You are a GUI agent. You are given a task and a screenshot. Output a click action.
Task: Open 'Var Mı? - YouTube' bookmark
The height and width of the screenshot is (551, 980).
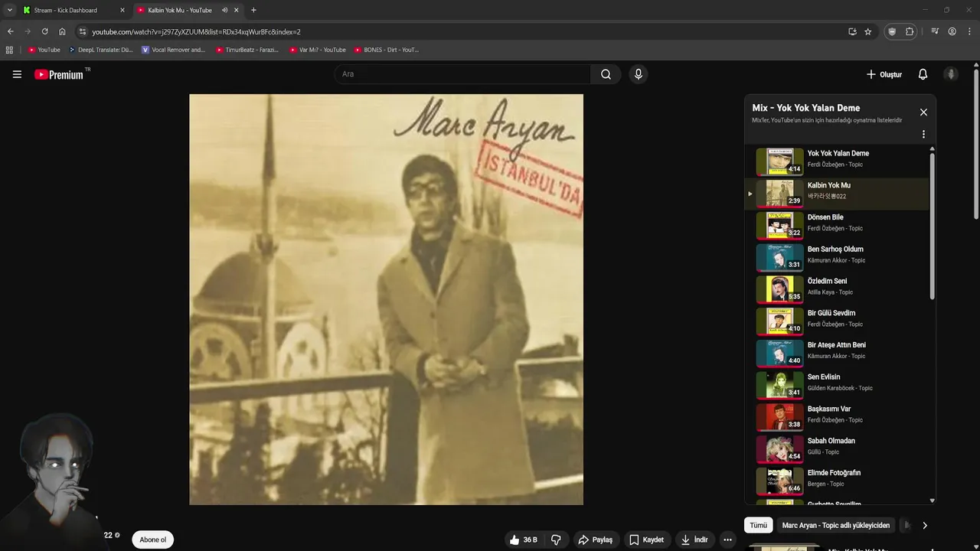pyautogui.click(x=318, y=50)
